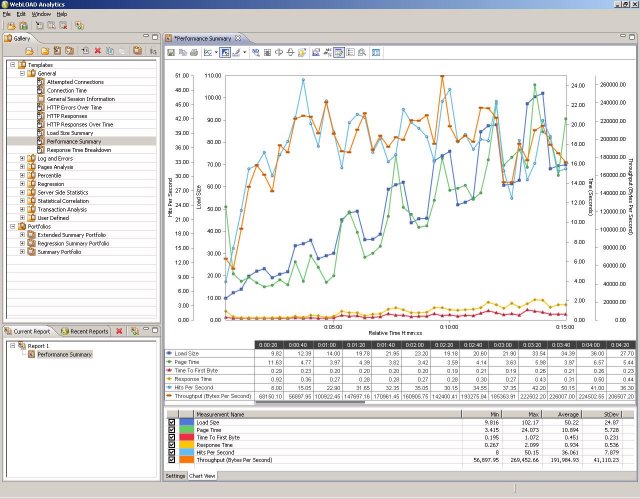This screenshot has width=640, height=499.
Task: Select Response Time Breakdown template
Action: 80,150
